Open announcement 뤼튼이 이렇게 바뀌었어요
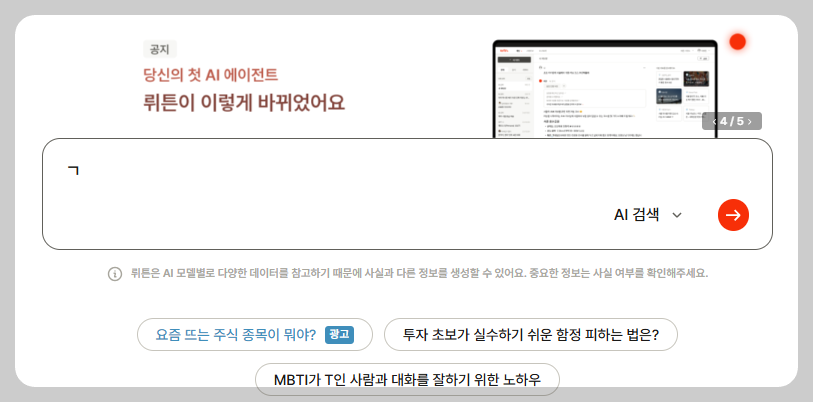The width and height of the screenshot is (813, 402). pos(244,103)
